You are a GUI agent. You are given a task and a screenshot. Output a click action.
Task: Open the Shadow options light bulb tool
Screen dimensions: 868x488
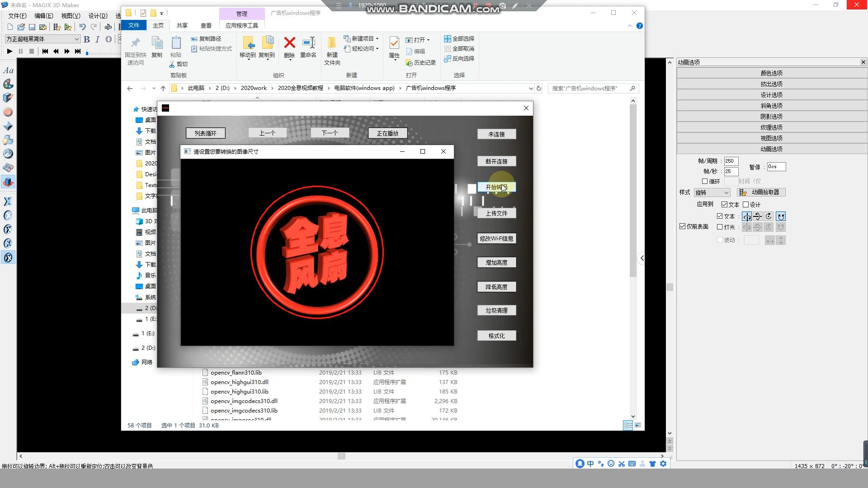[x=8, y=140]
